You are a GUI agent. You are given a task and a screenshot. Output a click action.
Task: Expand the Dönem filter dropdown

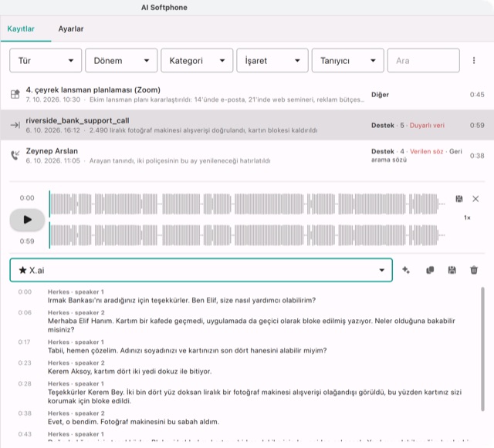[121, 60]
